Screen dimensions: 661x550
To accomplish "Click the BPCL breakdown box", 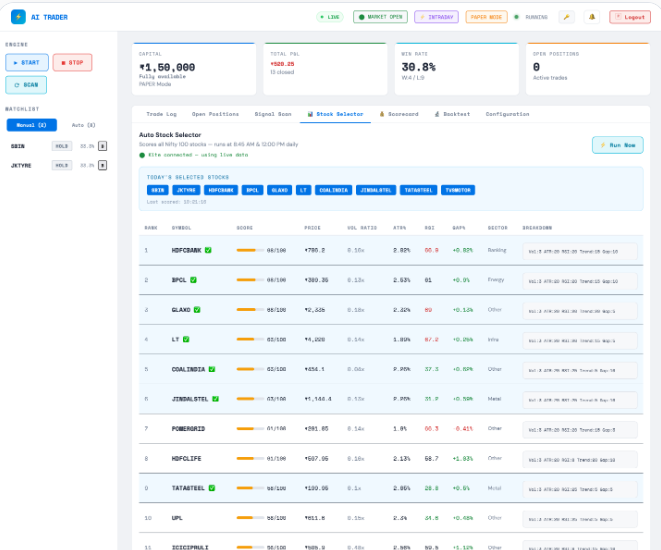I will tap(580, 281).
